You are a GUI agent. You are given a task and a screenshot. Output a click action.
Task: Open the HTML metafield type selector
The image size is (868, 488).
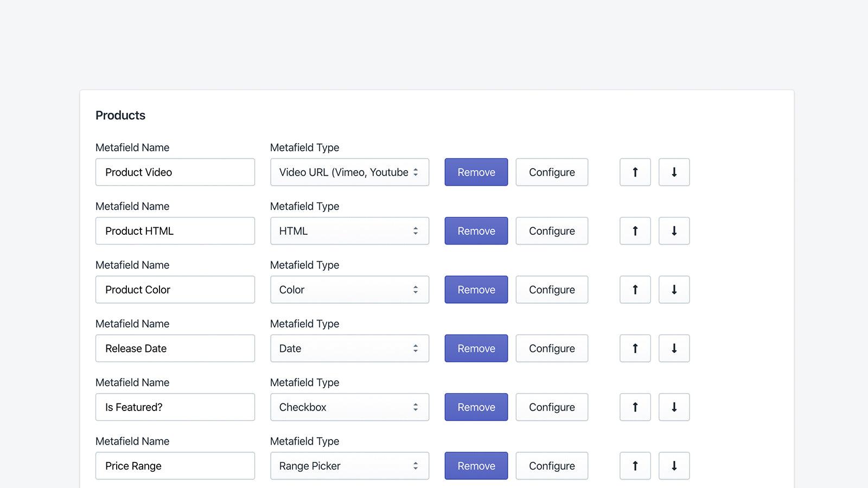point(349,230)
